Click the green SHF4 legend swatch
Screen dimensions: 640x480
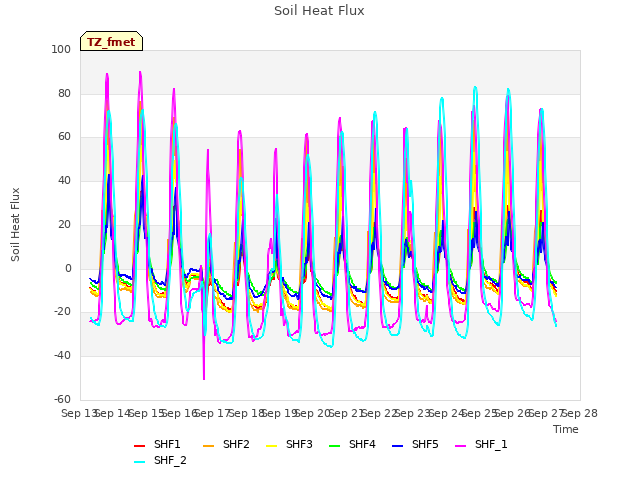[335, 446]
